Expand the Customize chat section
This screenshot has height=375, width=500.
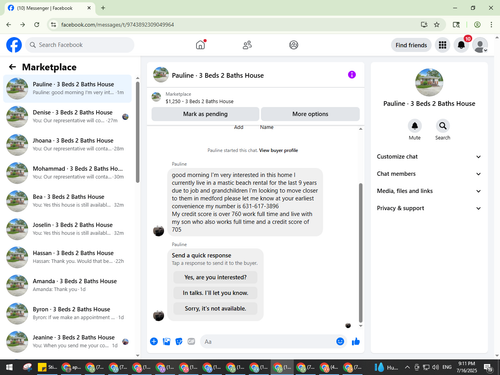click(429, 157)
